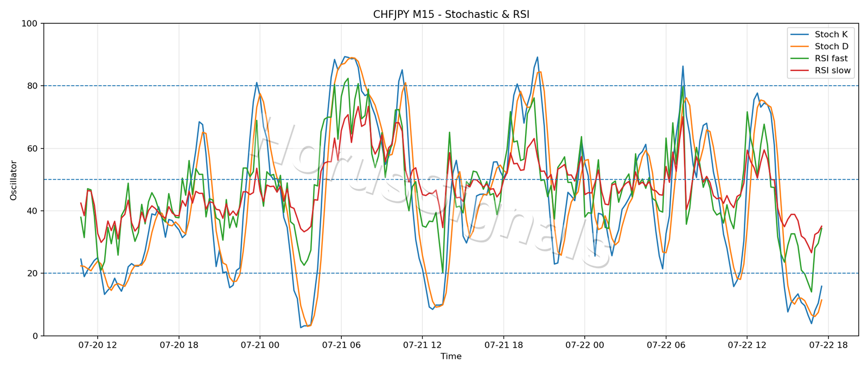Click the x-axis label 07-22 18
Viewport: 868px width, 372px height.
(828, 345)
